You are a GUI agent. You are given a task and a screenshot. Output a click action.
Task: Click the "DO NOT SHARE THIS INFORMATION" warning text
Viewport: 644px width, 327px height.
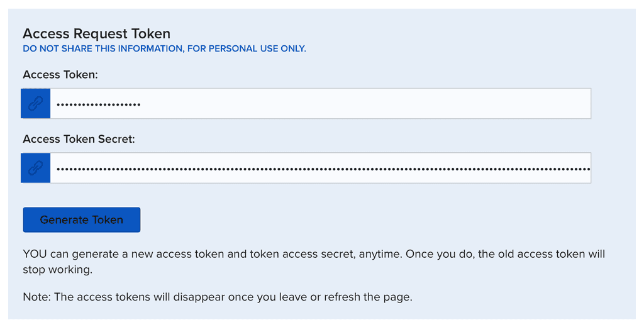pyautogui.click(x=103, y=48)
